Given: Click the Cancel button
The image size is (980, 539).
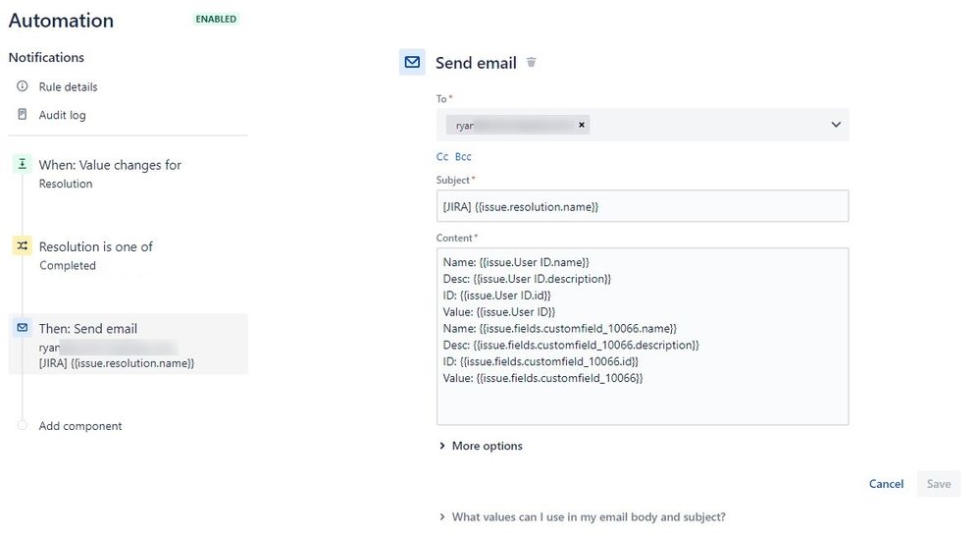Looking at the screenshot, I should tap(886, 484).
